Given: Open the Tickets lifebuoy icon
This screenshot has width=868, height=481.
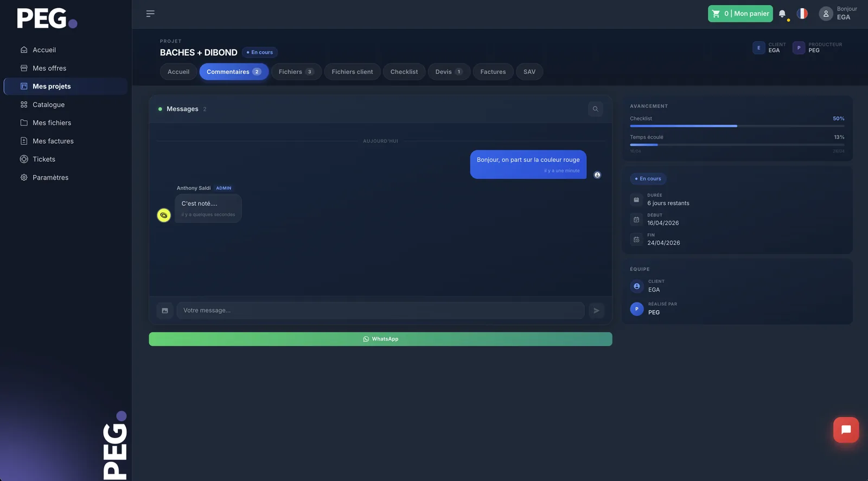Looking at the screenshot, I should 24,159.
